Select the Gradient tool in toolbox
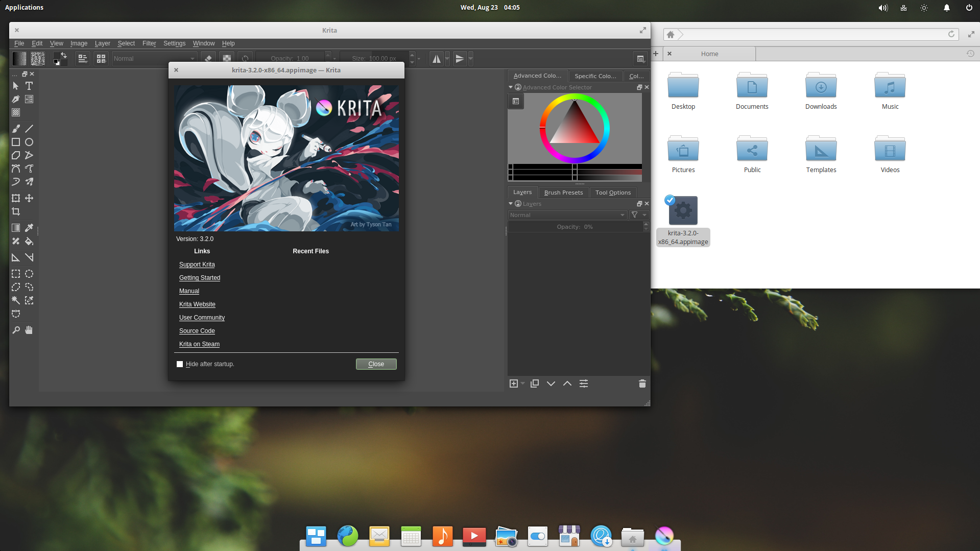The height and width of the screenshot is (551, 980). click(x=16, y=228)
